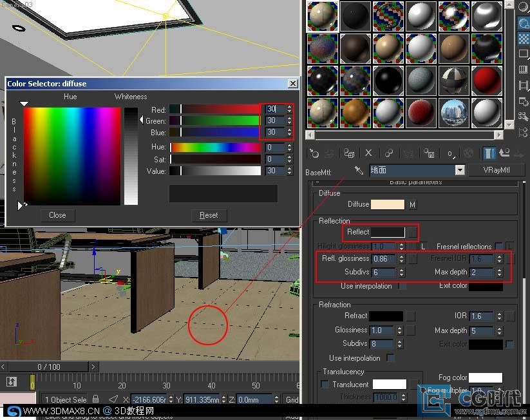Click Sample UV Tiling icon
Screen dimensions: 530x420
point(524,54)
